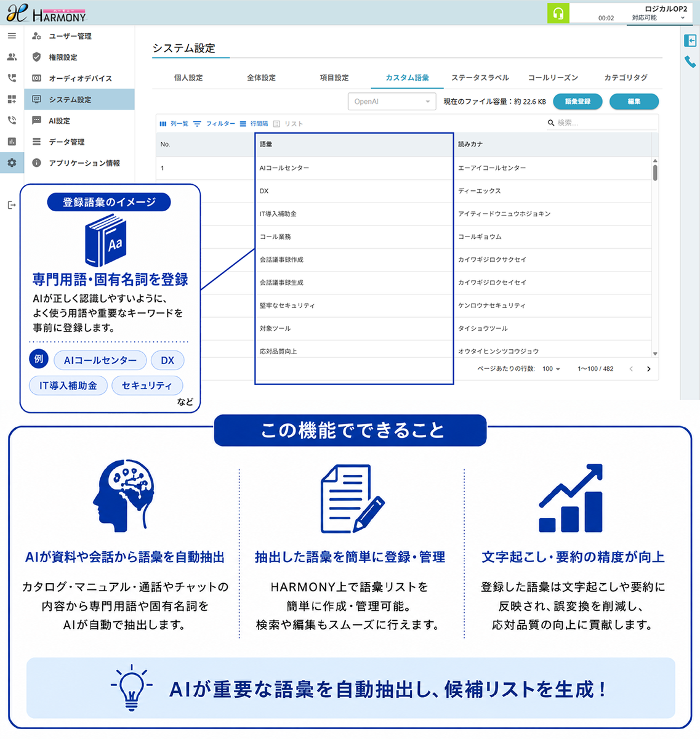Open the 行間隔 row spacing tool
Viewport: 700px width, 739px height.
point(254,124)
